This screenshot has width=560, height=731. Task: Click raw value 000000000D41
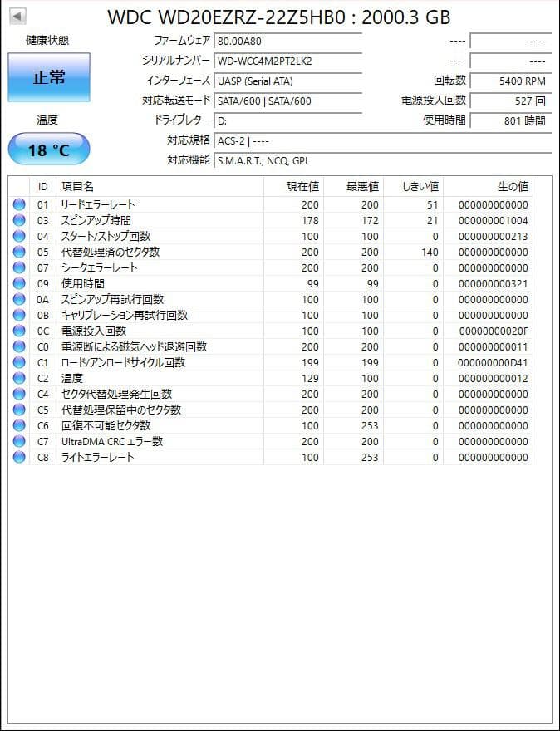494,363
